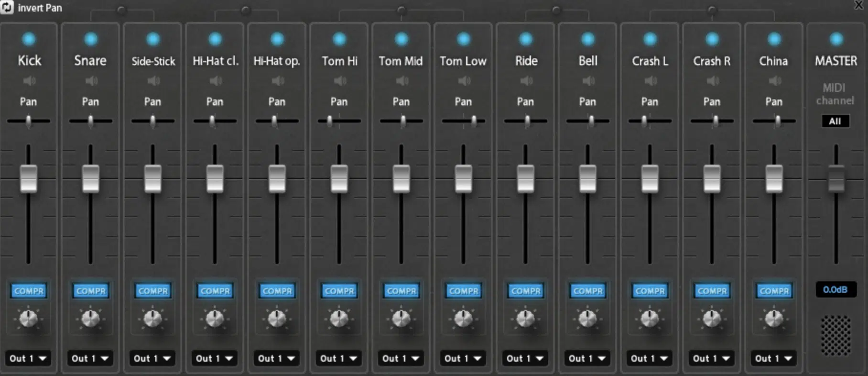Image resolution: width=868 pixels, height=376 pixels.
Task: Click the link knob above the Crash channels
Action: 712,10
